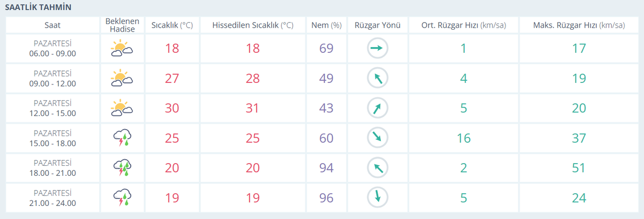This screenshot has height=219, width=644.
Task: Click the wind direction arrow for 18.00 - 21.00
Action: 377,168
